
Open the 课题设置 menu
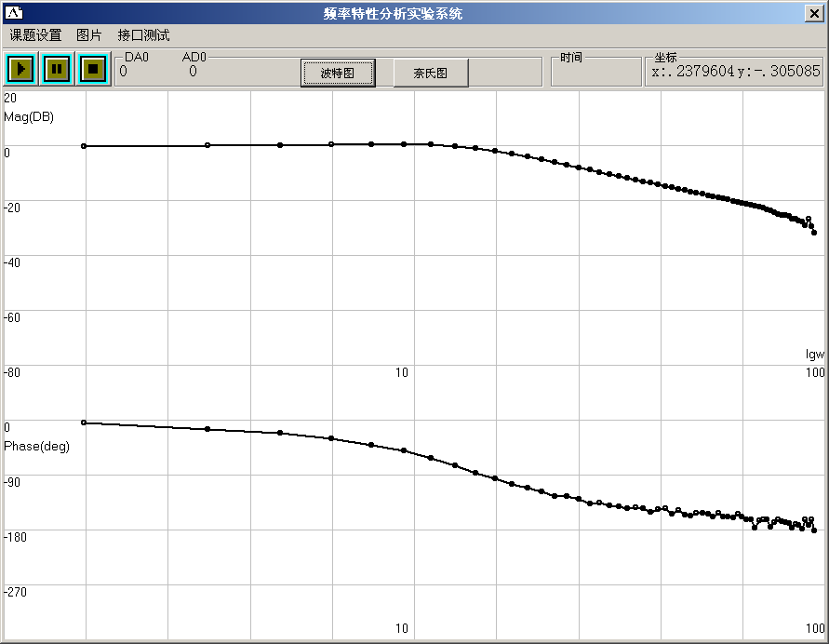pos(35,35)
